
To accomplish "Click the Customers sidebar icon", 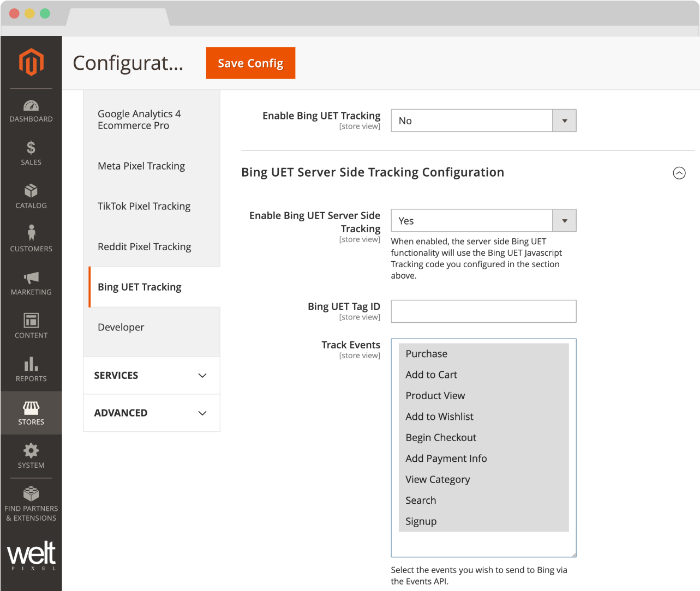I will (31, 238).
